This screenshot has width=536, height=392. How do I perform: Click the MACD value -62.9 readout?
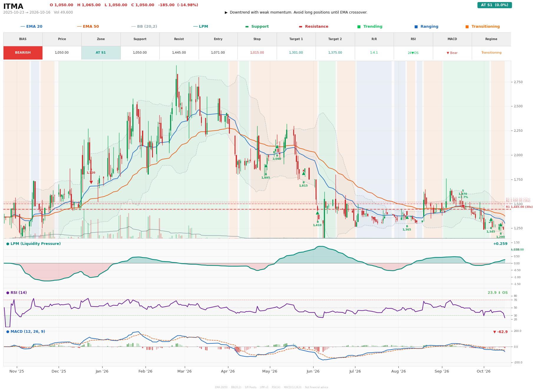[x=500, y=332]
